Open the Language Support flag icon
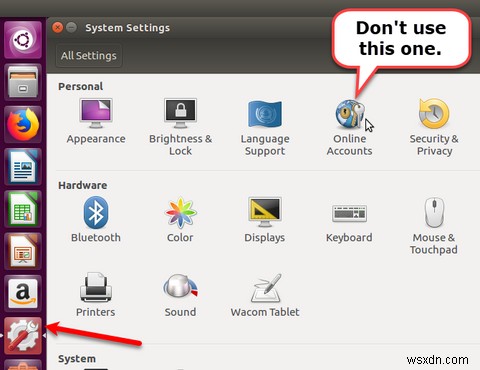 (x=265, y=114)
